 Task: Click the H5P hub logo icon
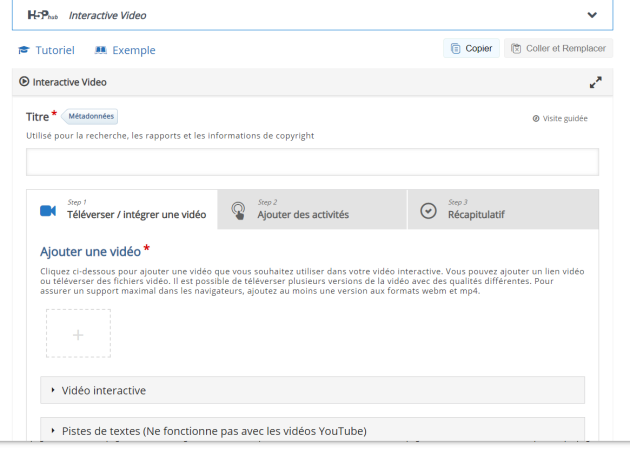coord(44,16)
